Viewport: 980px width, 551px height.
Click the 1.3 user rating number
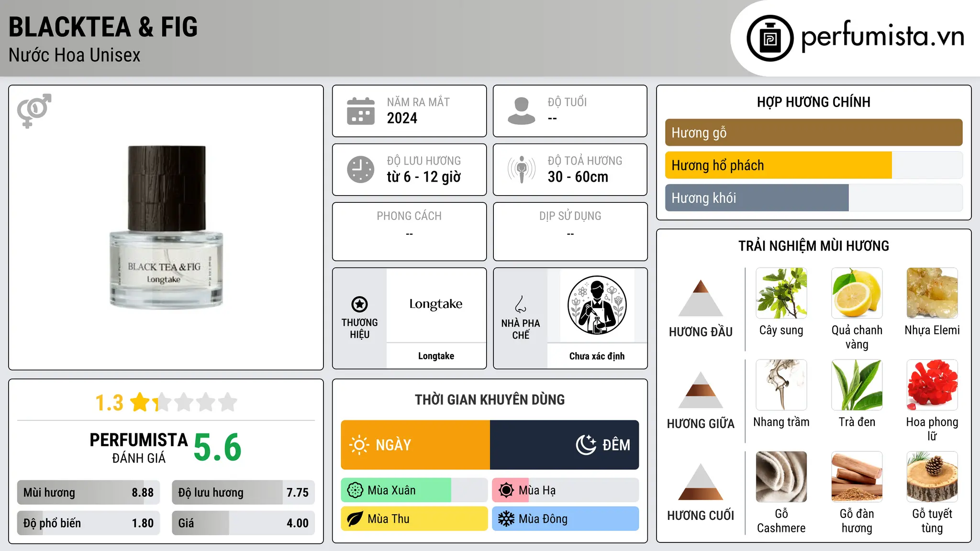tap(110, 403)
